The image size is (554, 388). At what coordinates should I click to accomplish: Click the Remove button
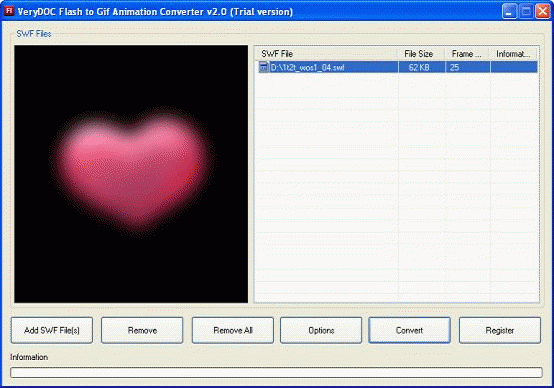click(142, 330)
